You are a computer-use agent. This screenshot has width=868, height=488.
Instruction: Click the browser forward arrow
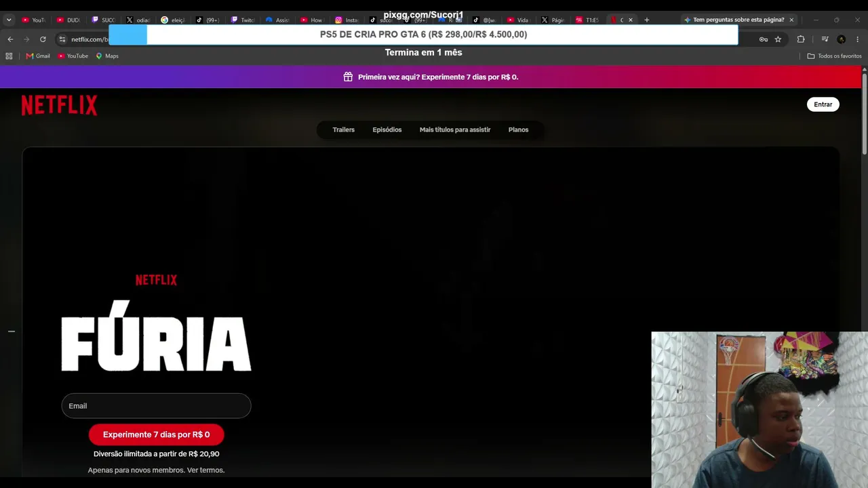coord(26,39)
